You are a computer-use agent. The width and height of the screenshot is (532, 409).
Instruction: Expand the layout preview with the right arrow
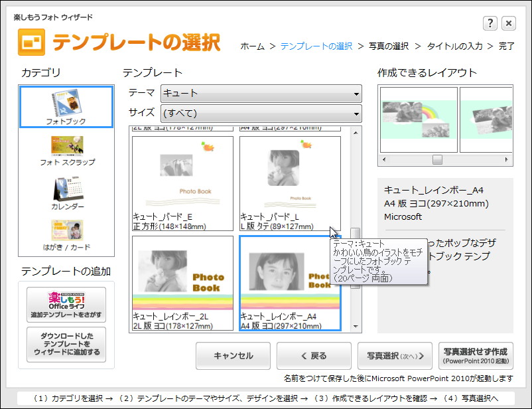(507, 160)
